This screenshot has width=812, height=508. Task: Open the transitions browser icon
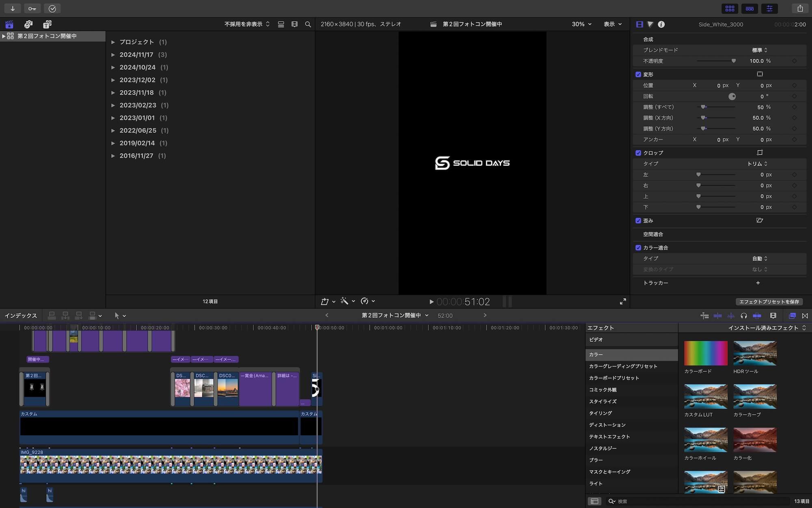pyautogui.click(x=805, y=316)
